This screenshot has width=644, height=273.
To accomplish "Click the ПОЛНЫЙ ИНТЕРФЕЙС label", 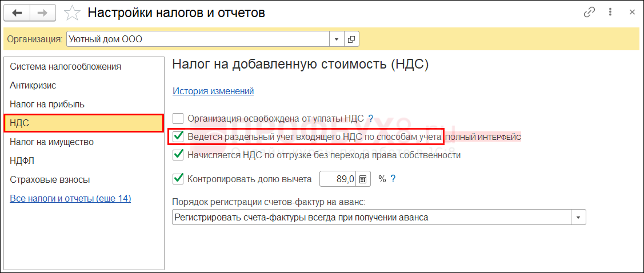I will tap(483, 138).
